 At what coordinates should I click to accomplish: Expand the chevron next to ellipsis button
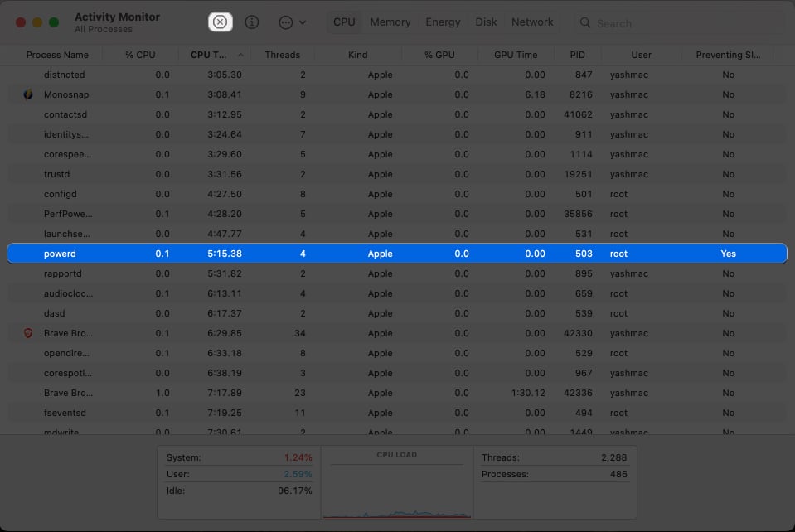tap(302, 22)
